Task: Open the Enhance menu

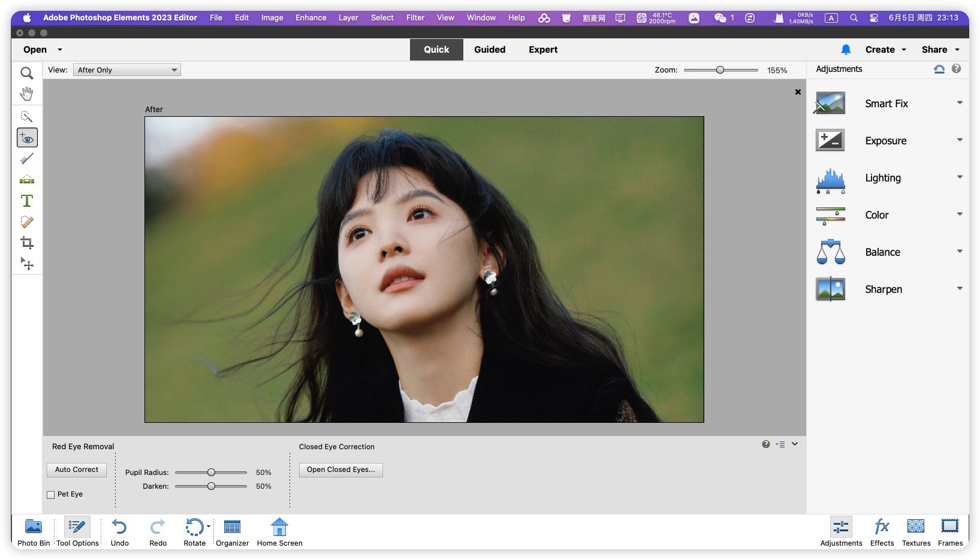Action: click(310, 18)
